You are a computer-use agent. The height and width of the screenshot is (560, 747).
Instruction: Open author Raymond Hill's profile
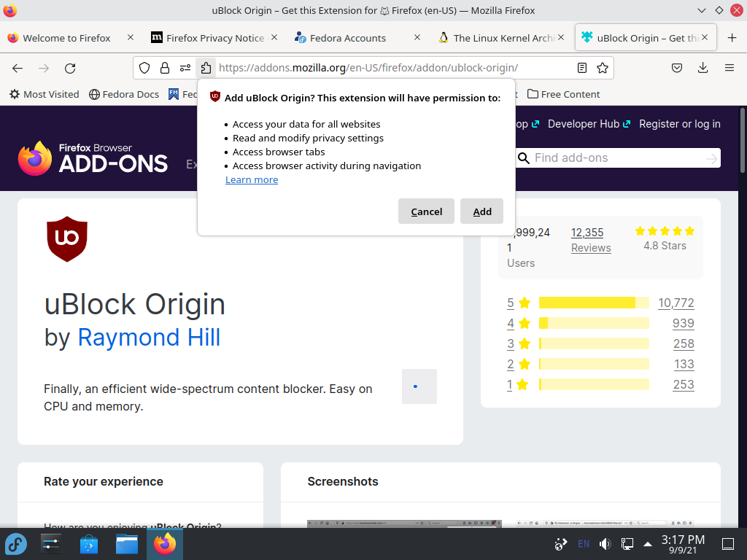coord(149,337)
